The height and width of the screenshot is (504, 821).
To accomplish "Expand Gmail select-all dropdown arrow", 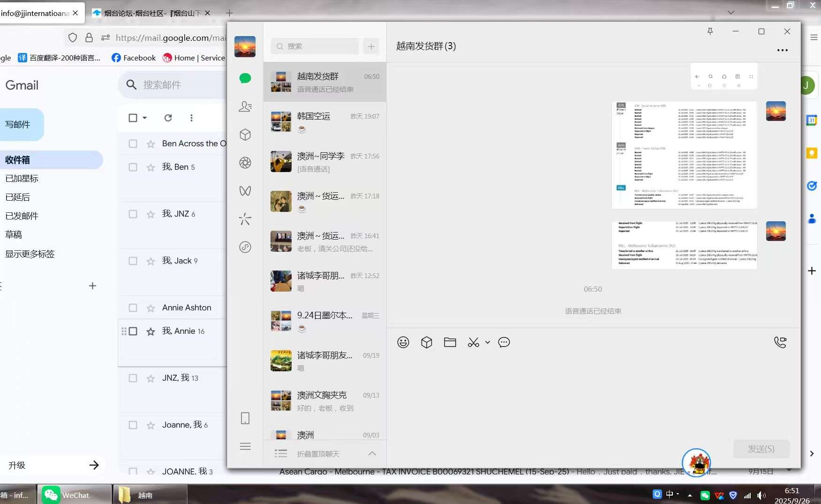I will 145,118.
